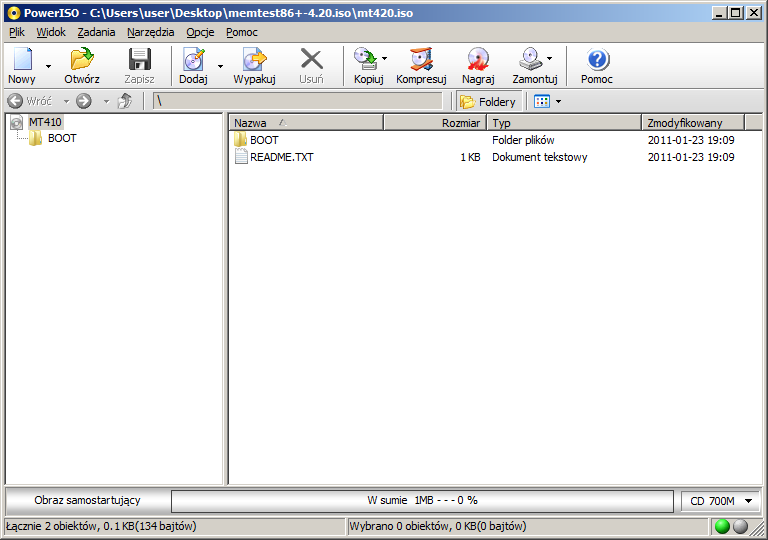This screenshot has width=768, height=540.
Task: Click the Otwórz open-file icon
Action: coord(82,59)
